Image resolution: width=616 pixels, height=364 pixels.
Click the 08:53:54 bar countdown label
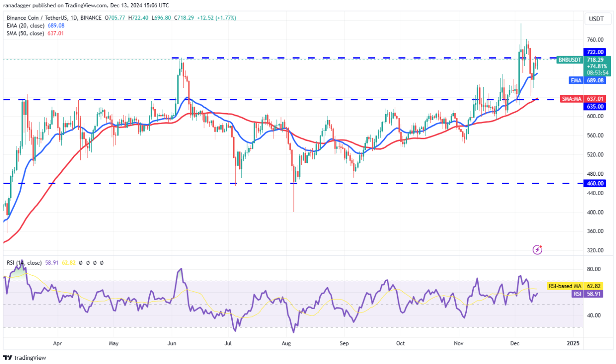(598, 73)
